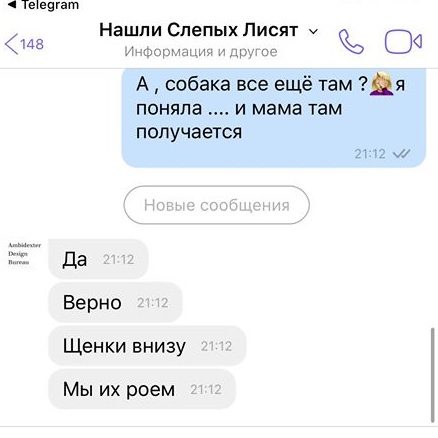Click the woman emoji in the message
The height and width of the screenshot is (438, 438).
coord(382,84)
